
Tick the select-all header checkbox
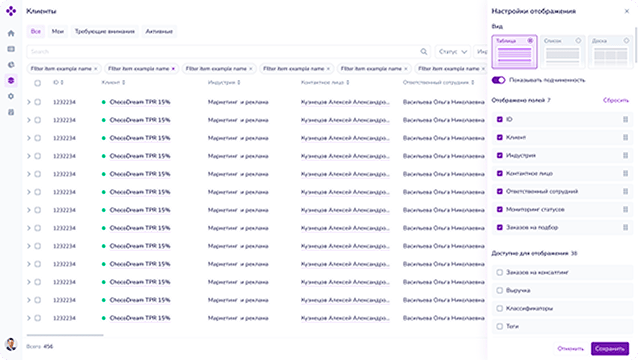point(37,83)
